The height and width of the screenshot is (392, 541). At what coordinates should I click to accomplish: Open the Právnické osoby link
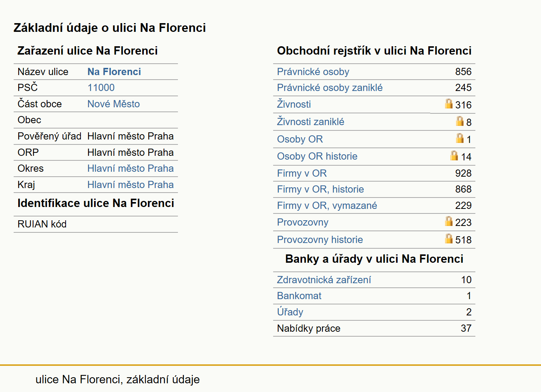pyautogui.click(x=313, y=72)
